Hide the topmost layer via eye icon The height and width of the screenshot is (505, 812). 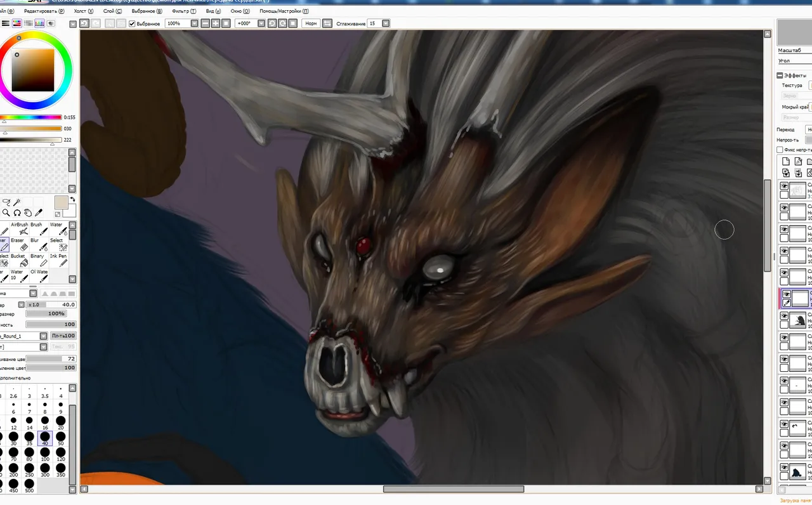(785, 186)
